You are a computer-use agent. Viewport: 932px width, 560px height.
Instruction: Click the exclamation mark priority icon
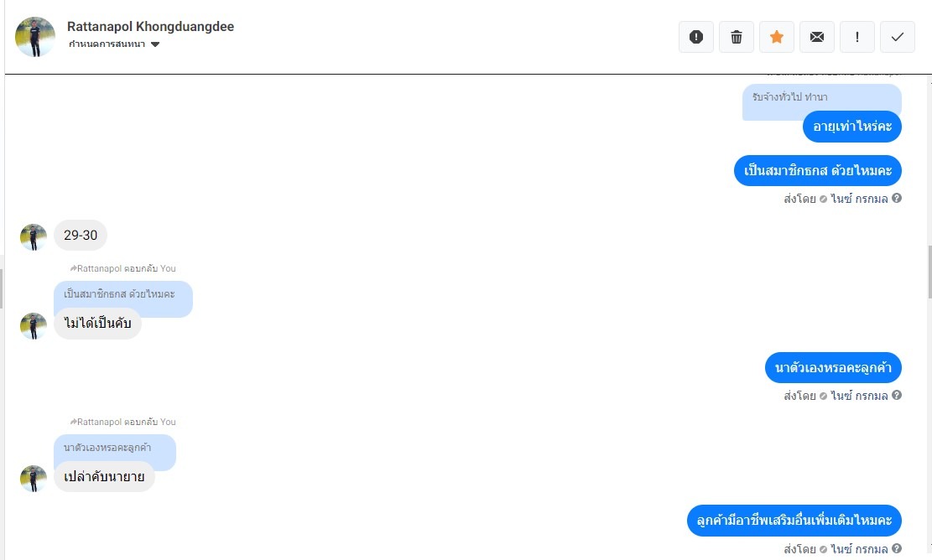coord(857,37)
